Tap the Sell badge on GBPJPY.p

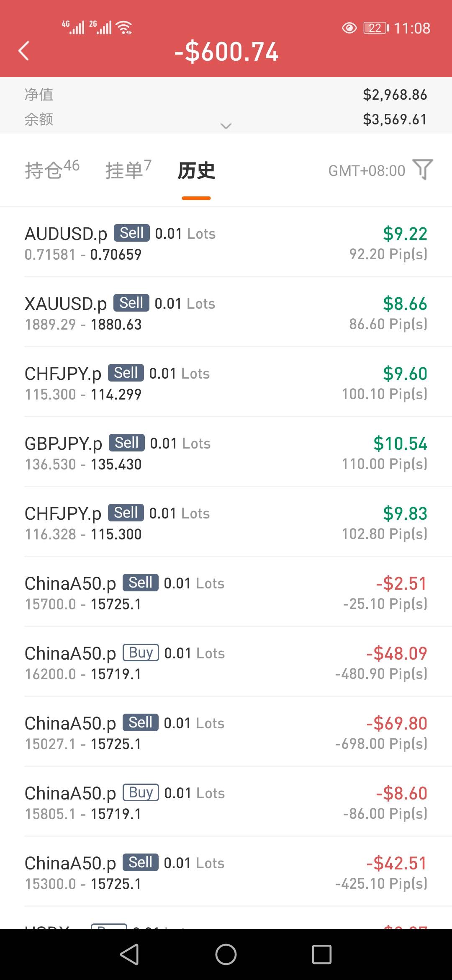[x=126, y=443]
